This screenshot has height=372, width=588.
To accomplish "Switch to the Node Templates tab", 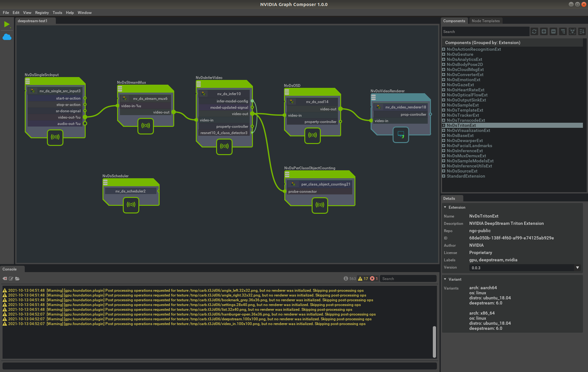I will (486, 21).
